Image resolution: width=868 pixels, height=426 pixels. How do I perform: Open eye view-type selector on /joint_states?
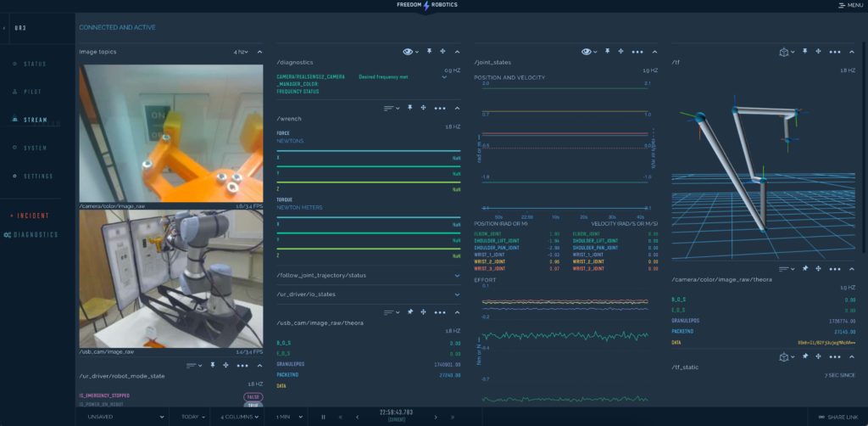point(589,52)
